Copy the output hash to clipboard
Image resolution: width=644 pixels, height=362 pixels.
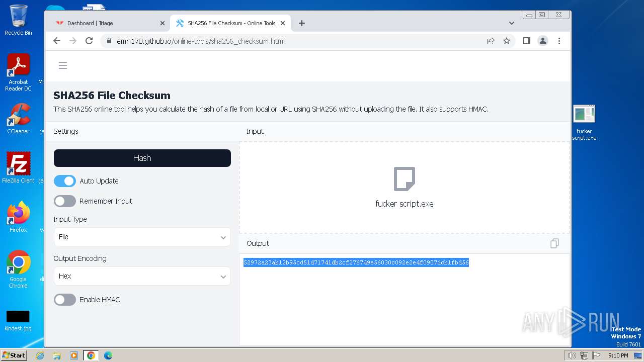554,243
